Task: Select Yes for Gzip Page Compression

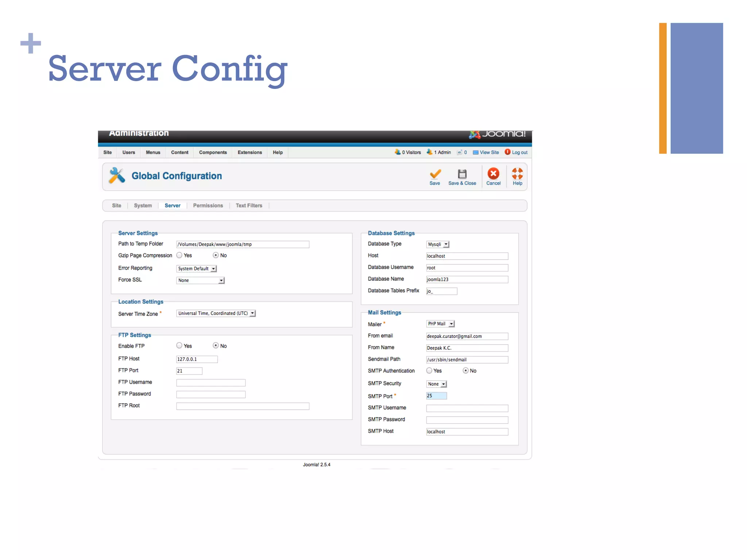Action: (179, 255)
